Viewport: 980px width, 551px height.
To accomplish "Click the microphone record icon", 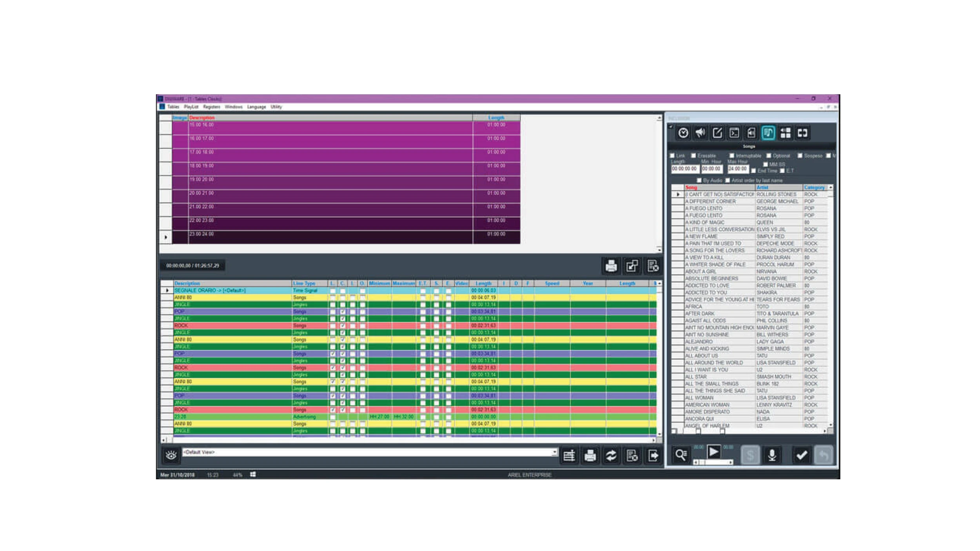I will click(772, 455).
